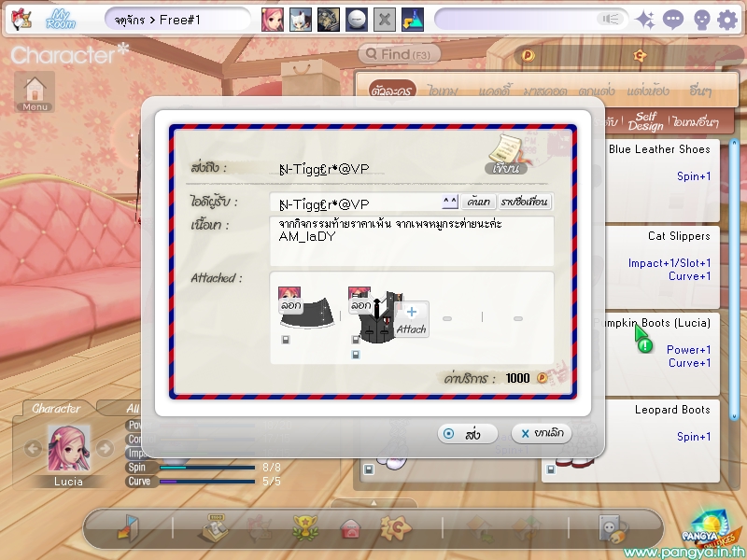Select the white cat mascot slot in top bar
747x560 pixels.
click(301, 20)
